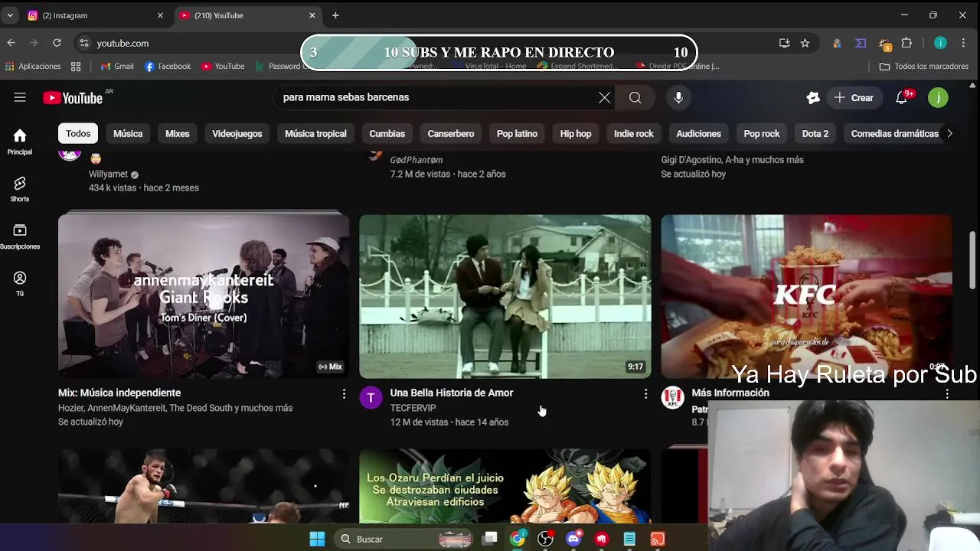The height and width of the screenshot is (551, 980).
Task: Open the Willyamet channel link
Action: (x=108, y=174)
